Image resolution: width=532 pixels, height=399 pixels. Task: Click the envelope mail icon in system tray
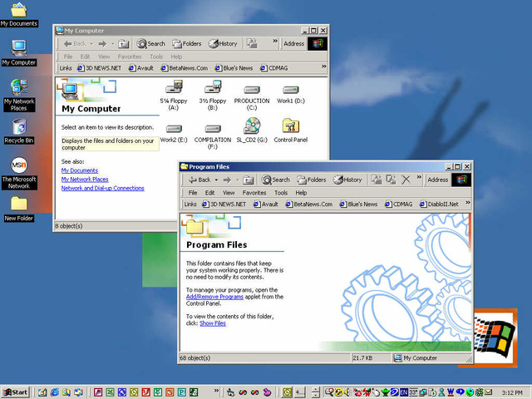click(x=488, y=392)
